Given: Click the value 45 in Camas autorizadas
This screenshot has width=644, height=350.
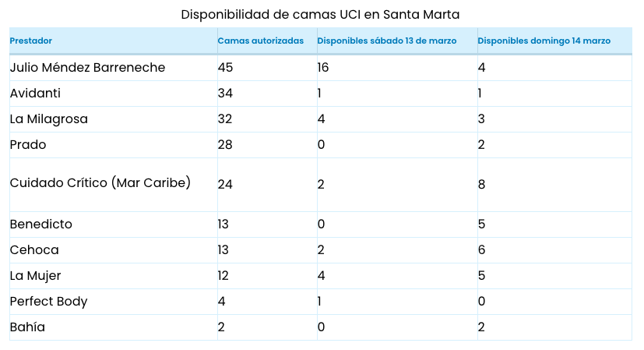Looking at the screenshot, I should click(225, 68).
